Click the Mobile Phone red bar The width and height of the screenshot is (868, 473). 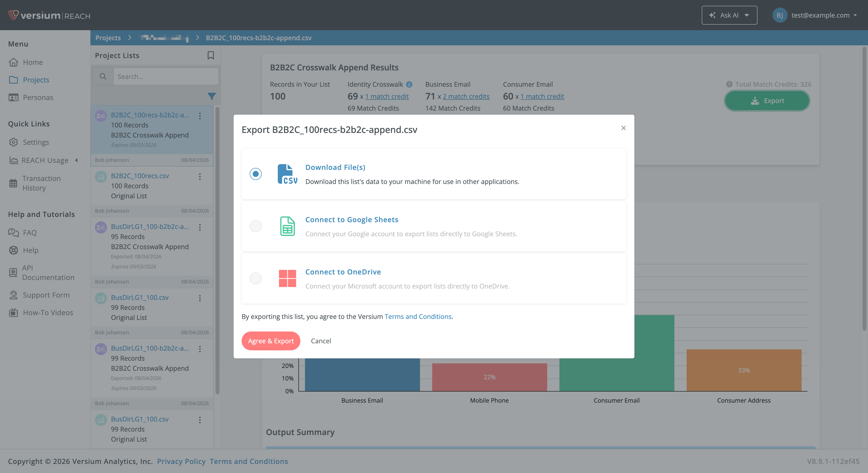point(489,377)
